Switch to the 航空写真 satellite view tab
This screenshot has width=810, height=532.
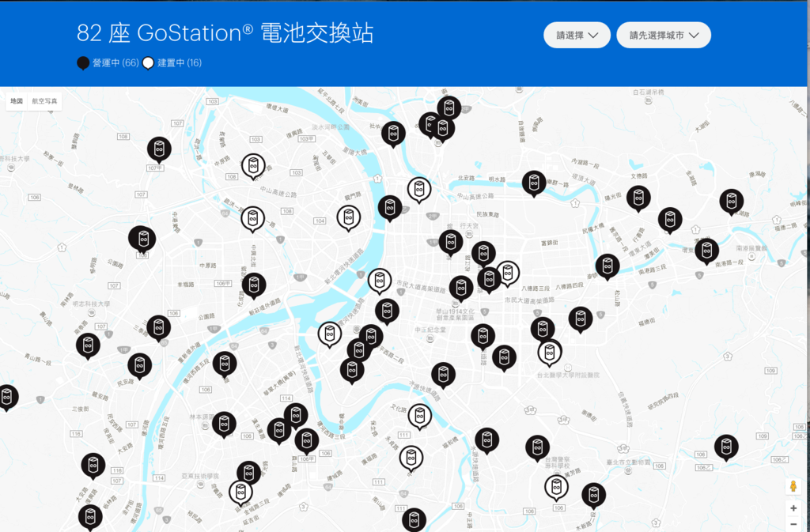44,101
